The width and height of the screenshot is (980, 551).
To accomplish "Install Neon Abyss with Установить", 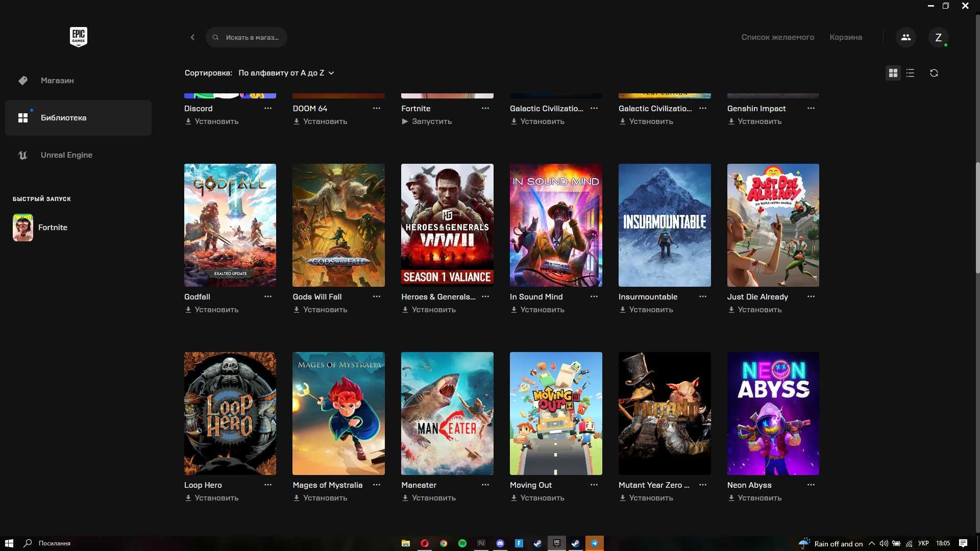I will tap(754, 498).
